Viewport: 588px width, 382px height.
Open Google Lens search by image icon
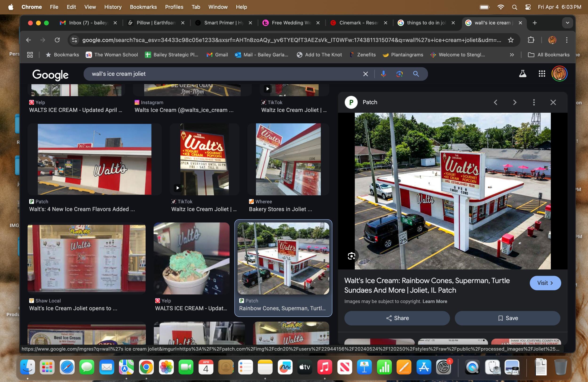400,74
